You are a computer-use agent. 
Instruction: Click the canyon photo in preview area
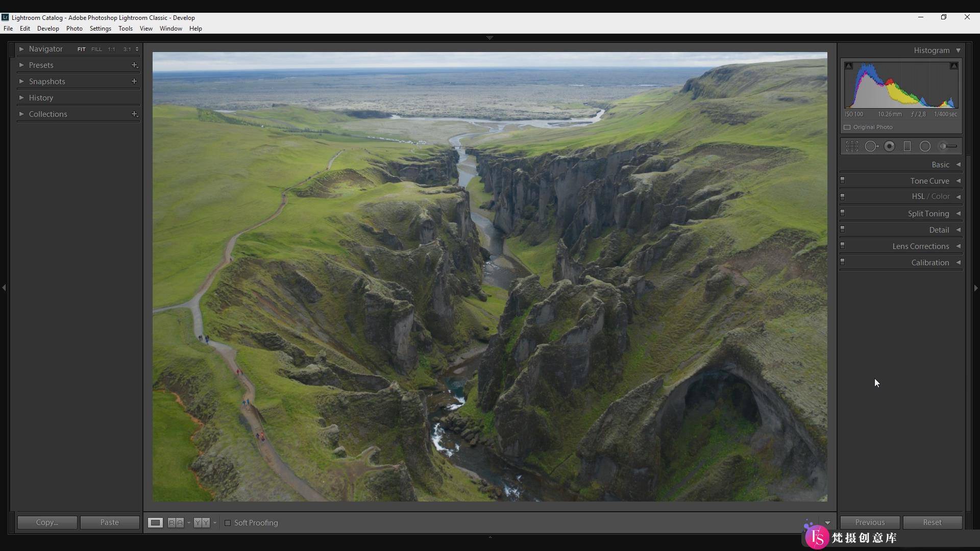point(490,277)
